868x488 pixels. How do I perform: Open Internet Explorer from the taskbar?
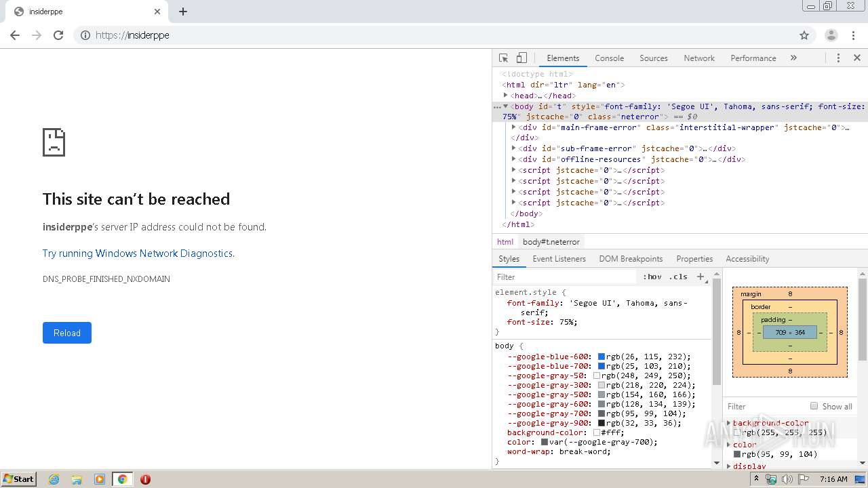coord(54,479)
